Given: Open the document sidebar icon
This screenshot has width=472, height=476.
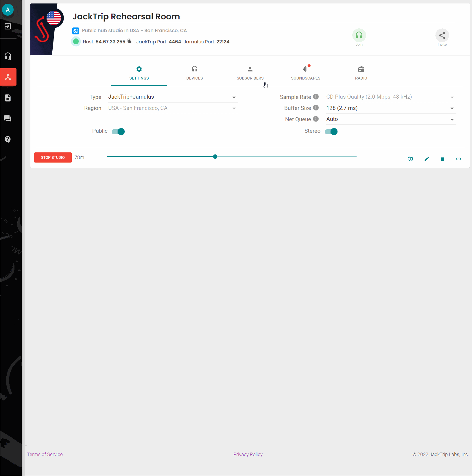Looking at the screenshot, I should pos(8,98).
